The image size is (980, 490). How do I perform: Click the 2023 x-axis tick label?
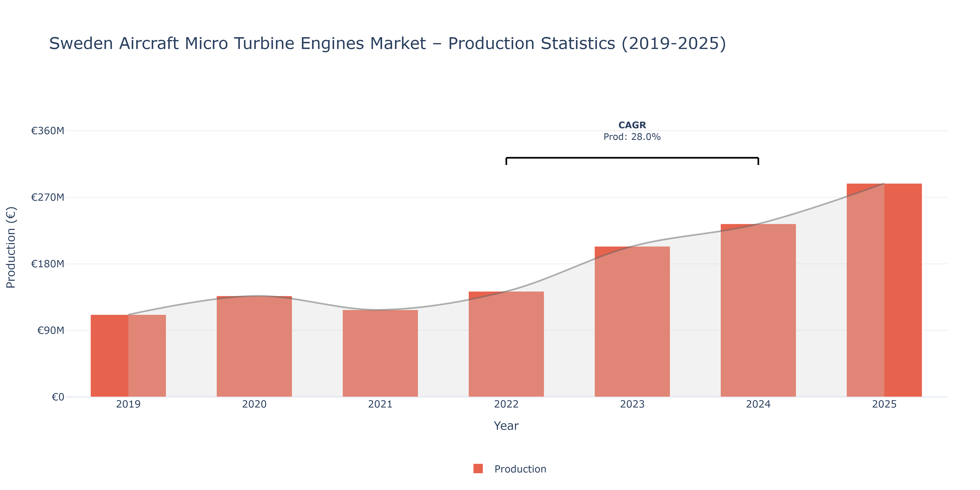click(x=632, y=404)
